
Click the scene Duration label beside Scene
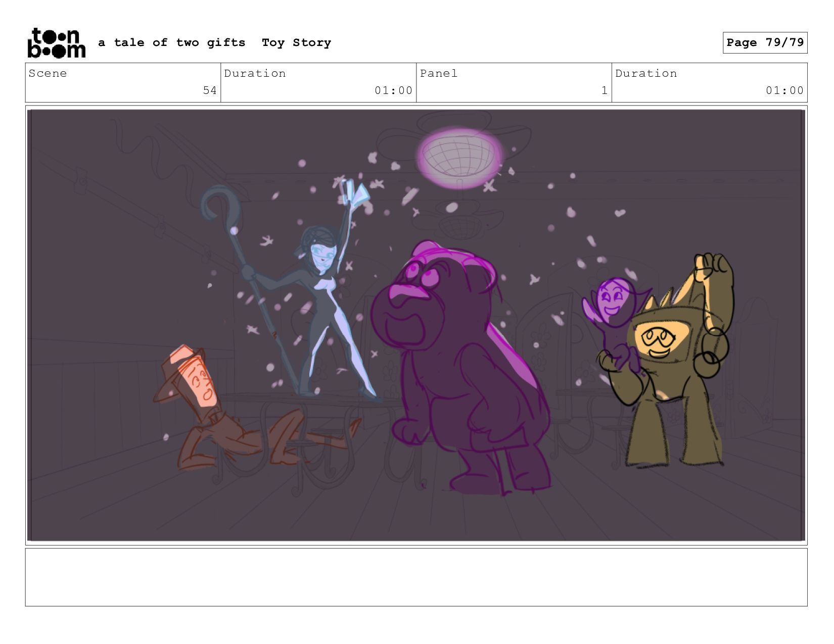[x=255, y=73]
